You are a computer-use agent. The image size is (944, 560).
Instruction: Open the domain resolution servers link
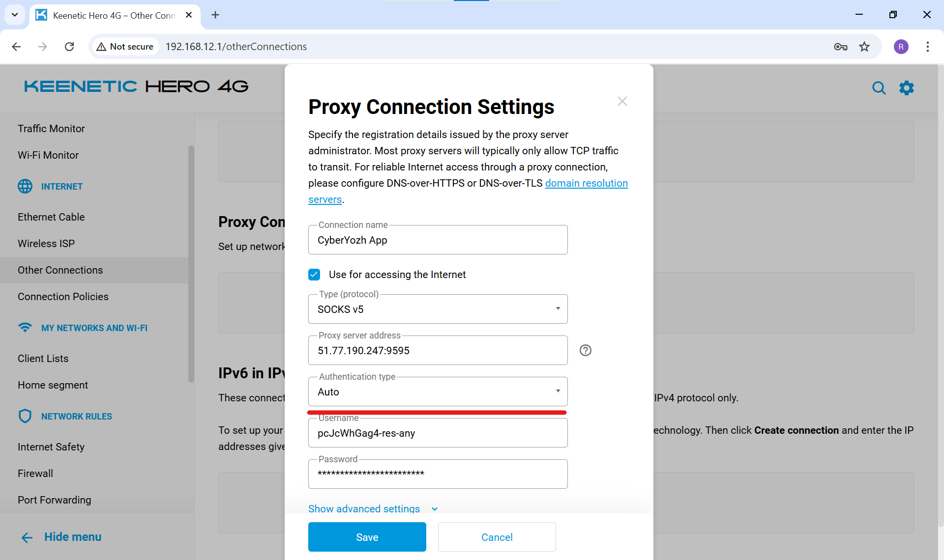[586, 183]
